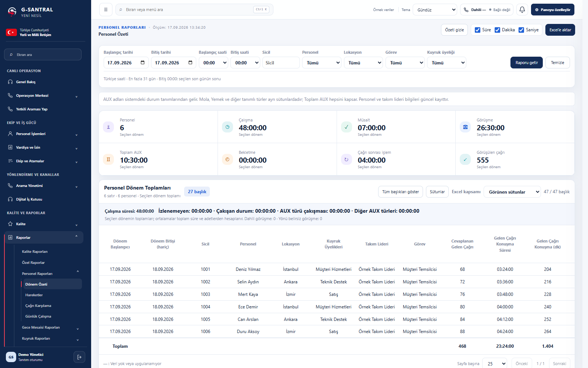Open the Görev filter dropdown
588x368 pixels.
click(x=405, y=63)
